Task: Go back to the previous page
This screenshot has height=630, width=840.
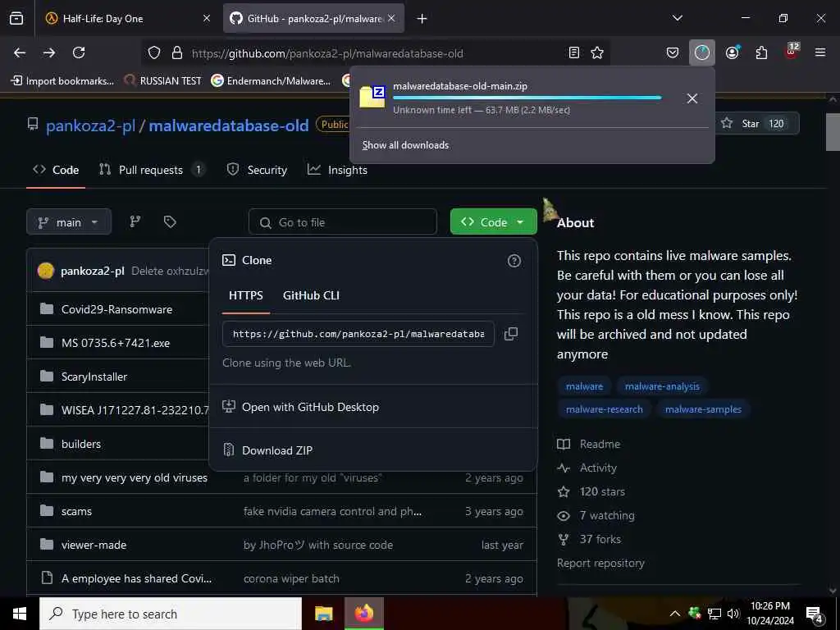Action: coord(20,52)
